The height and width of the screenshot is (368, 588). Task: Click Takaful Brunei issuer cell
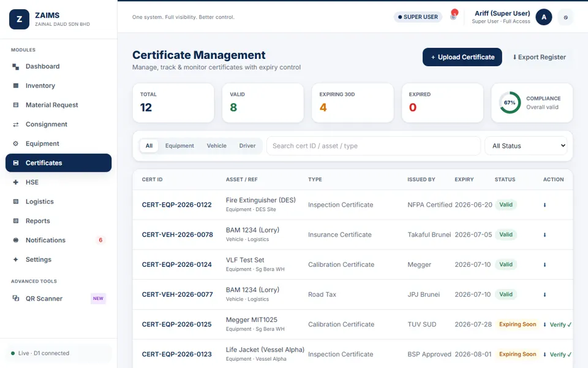[x=429, y=235]
